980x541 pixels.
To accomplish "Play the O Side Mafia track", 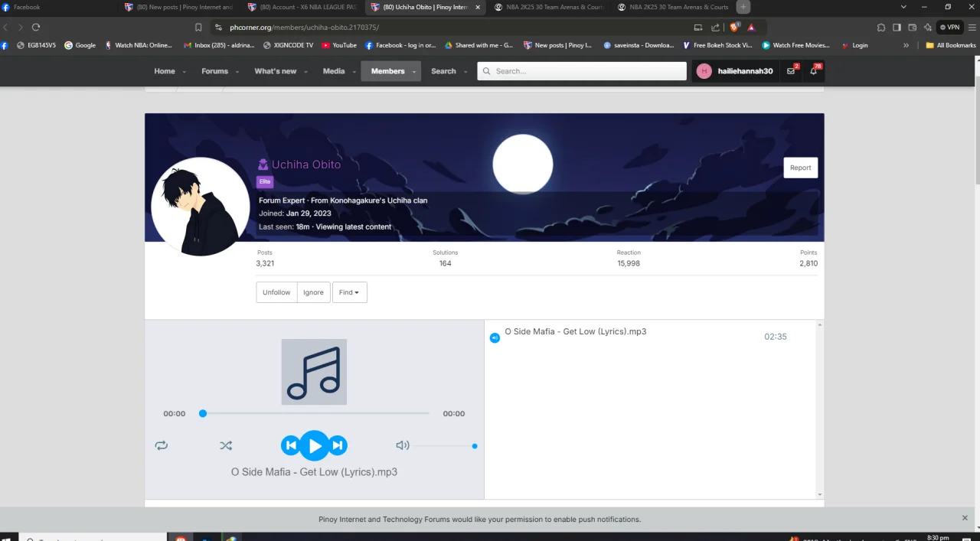I will (314, 445).
